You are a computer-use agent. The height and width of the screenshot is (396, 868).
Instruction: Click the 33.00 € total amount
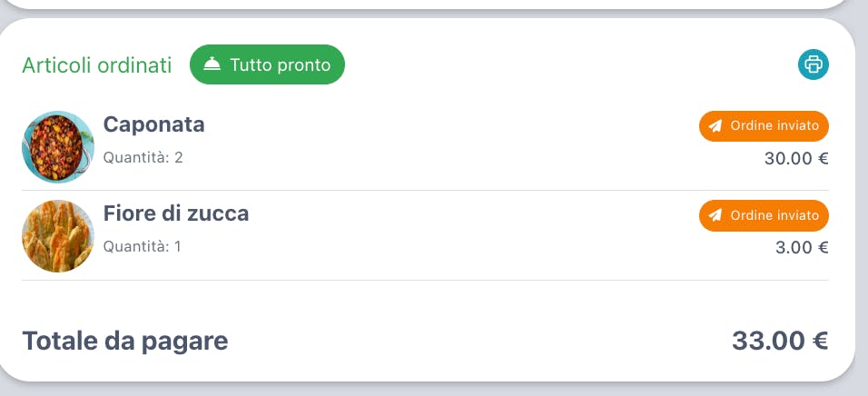pos(781,341)
